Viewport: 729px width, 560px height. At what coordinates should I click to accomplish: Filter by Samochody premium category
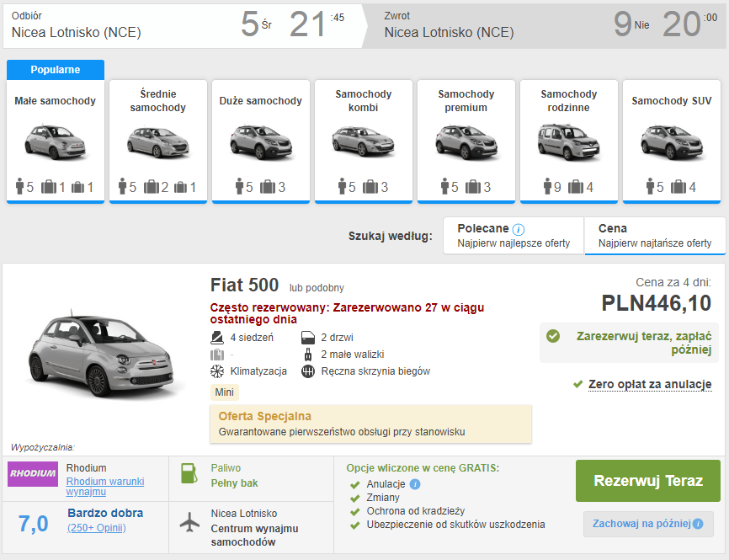coord(466,141)
